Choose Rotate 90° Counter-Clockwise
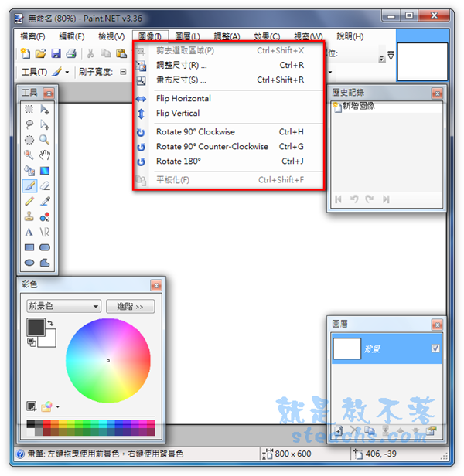The width and height of the screenshot is (464, 476). 228,147
